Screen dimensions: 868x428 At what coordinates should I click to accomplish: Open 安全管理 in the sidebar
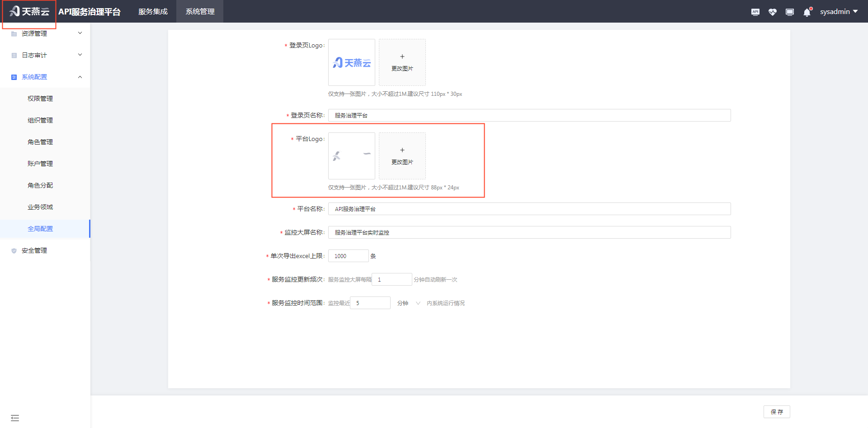34,250
